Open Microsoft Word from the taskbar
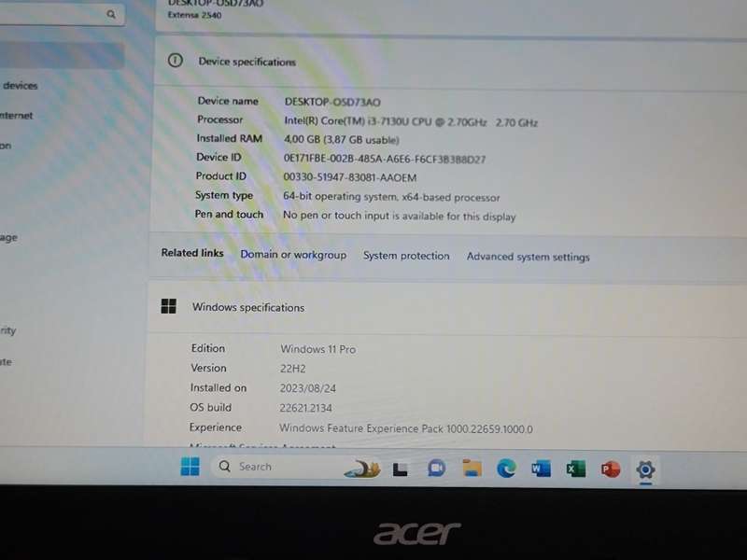The height and width of the screenshot is (560, 747). 542,469
